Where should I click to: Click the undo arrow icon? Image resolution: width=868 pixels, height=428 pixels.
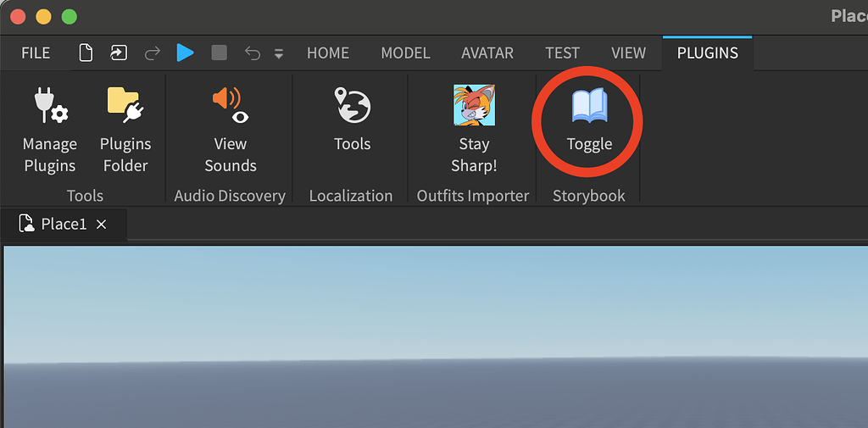coord(252,53)
